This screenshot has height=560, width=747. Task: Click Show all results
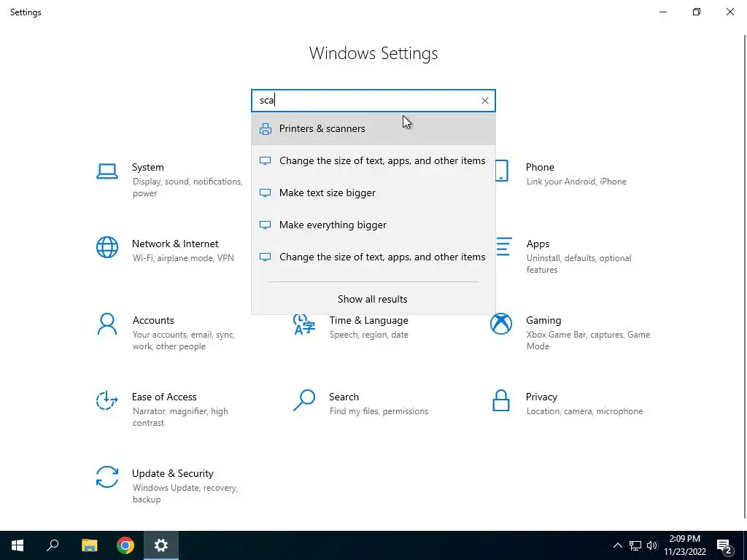[373, 299]
